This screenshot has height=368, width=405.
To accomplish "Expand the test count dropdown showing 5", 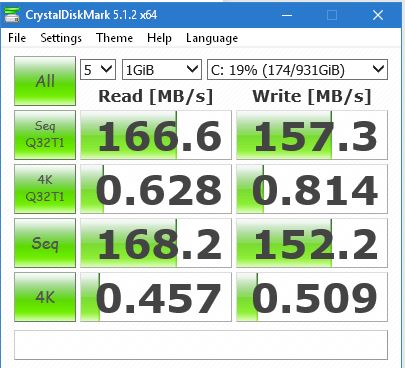I will pos(98,70).
